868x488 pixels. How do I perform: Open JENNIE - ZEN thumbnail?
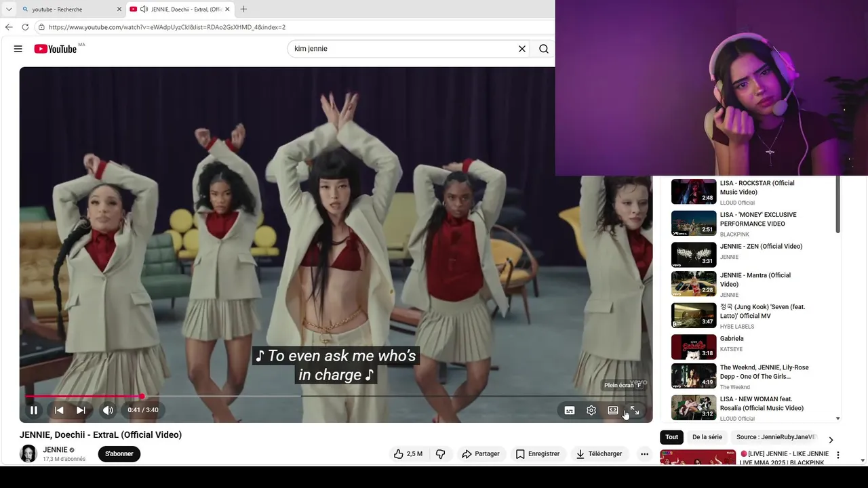pos(694,255)
